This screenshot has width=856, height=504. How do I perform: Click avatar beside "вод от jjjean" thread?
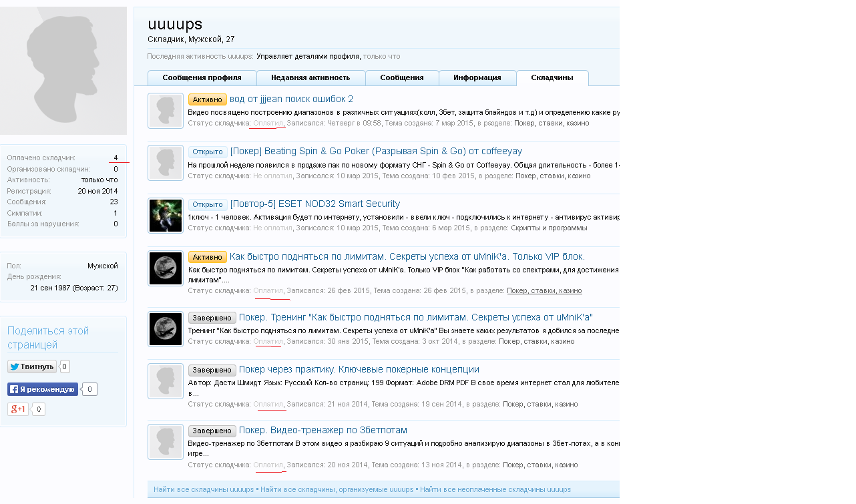tap(166, 110)
